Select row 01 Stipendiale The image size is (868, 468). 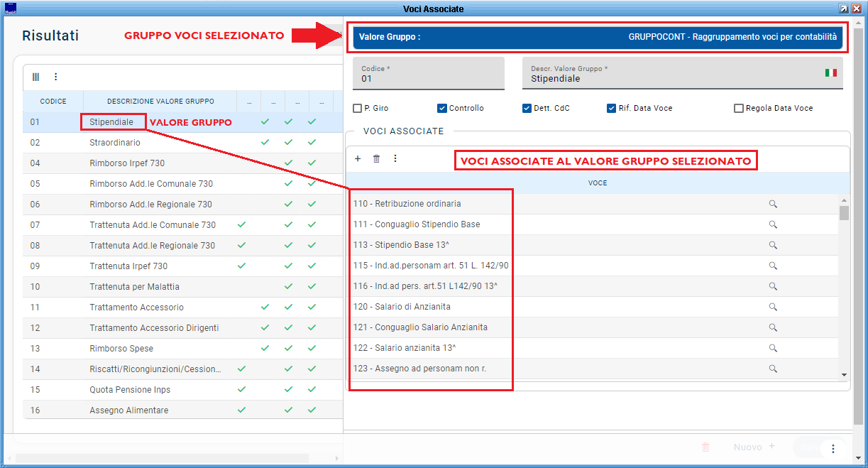tap(182, 122)
